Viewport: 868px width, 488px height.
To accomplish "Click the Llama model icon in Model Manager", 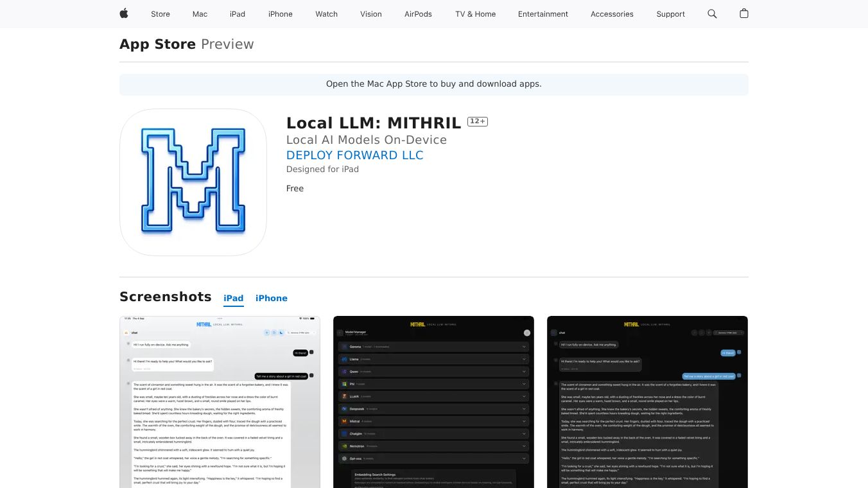I will click(345, 359).
